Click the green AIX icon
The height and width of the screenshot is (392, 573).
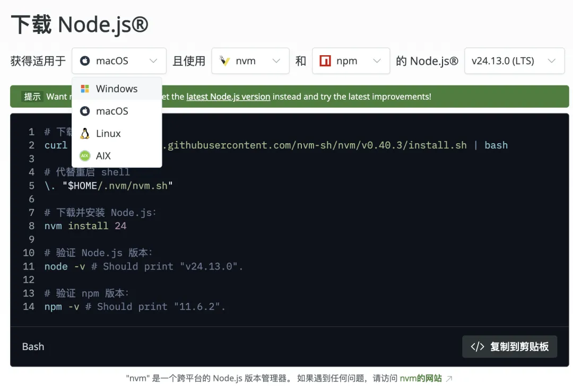tap(85, 155)
